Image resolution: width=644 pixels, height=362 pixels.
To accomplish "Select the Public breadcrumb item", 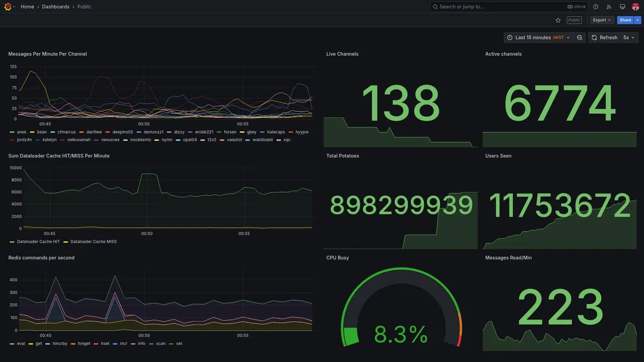I will coord(85,7).
